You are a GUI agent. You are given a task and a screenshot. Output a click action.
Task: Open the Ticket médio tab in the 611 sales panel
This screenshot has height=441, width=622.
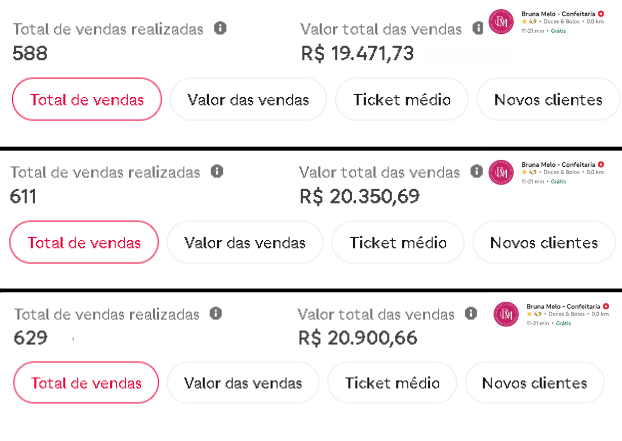[x=398, y=242]
